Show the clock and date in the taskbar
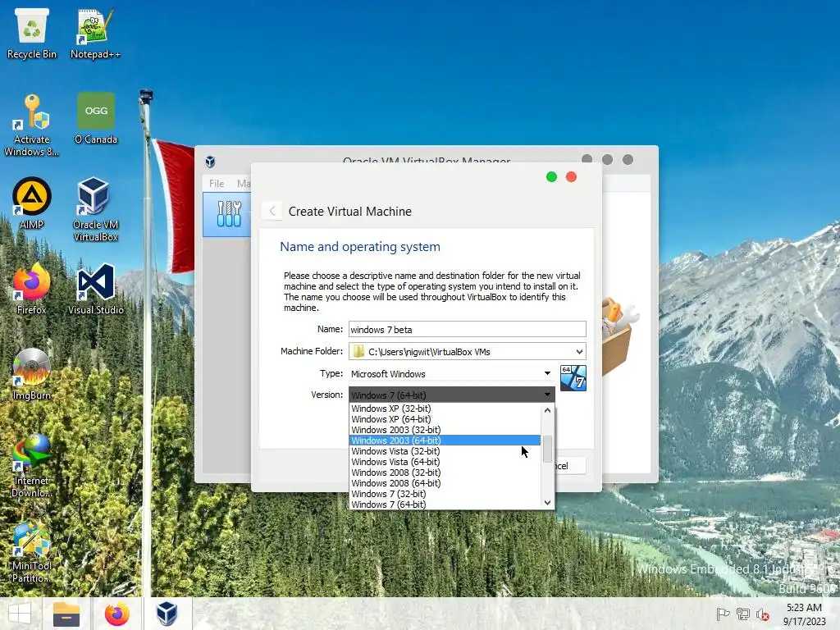The height and width of the screenshot is (630, 840). tap(804, 614)
